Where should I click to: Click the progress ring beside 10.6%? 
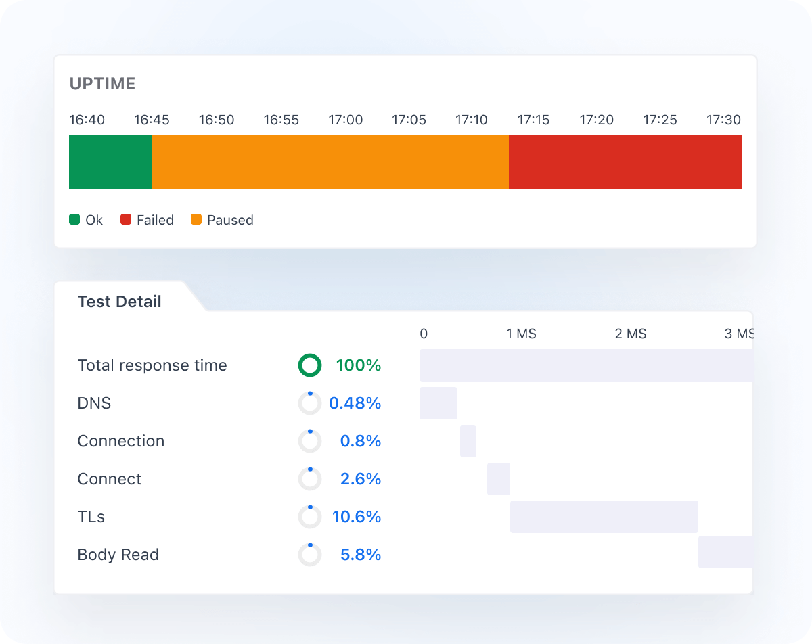click(310, 517)
